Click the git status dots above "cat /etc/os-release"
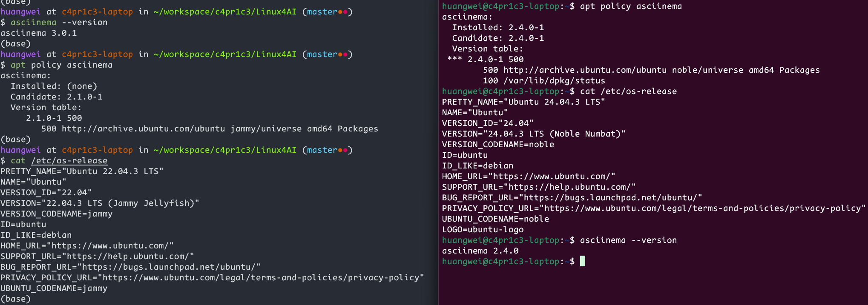The width and height of the screenshot is (868, 305). pyautogui.click(x=342, y=150)
